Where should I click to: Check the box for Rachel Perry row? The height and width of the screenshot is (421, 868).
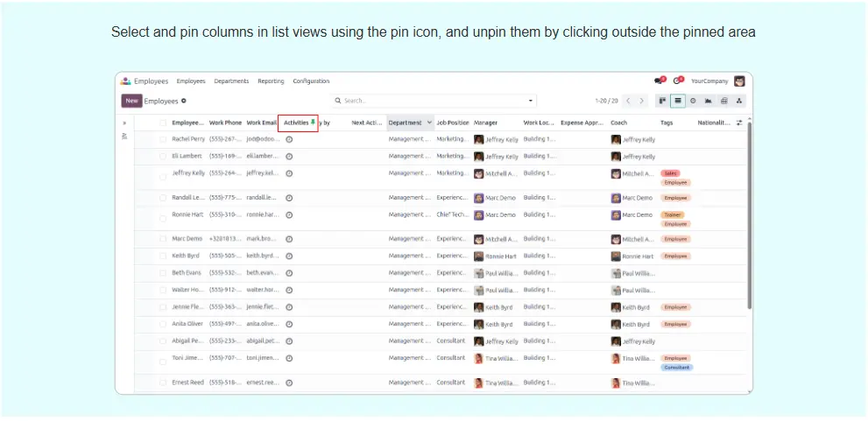[163, 139]
